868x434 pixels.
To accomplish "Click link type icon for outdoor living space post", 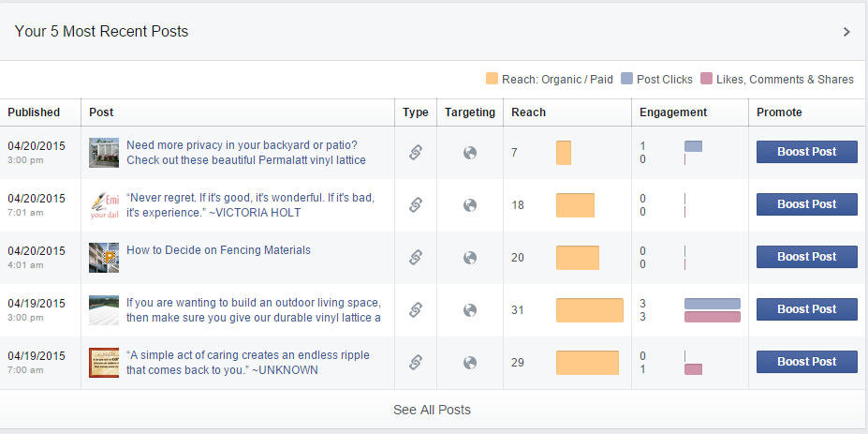I will click(x=416, y=310).
